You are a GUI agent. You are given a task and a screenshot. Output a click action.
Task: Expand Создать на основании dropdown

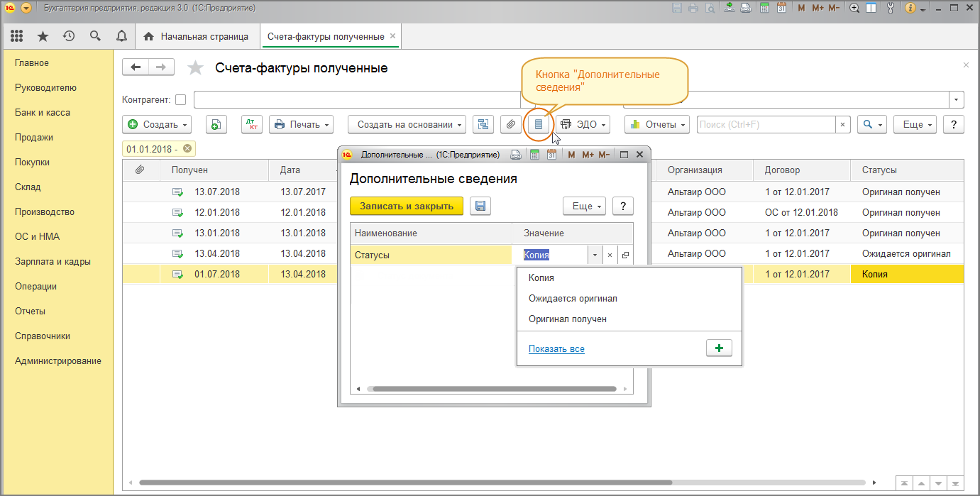point(407,124)
